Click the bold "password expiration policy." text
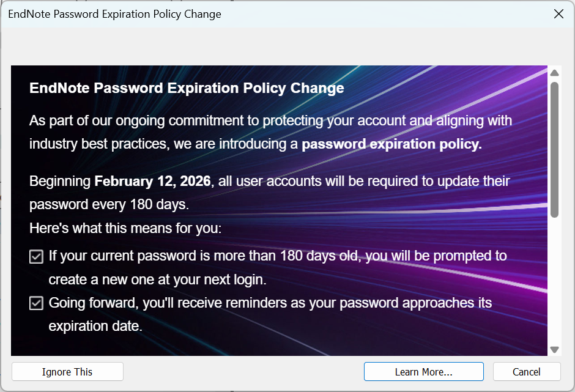Image resolution: width=575 pixels, height=392 pixels. tap(391, 144)
